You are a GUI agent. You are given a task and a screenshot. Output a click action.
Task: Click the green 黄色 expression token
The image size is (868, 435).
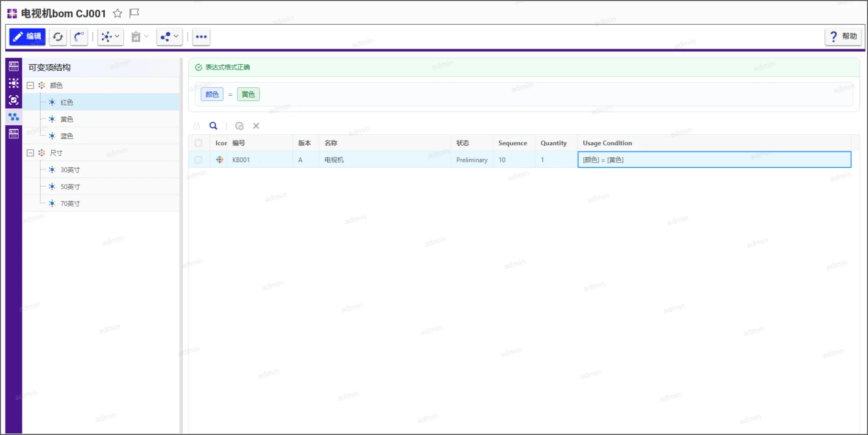[x=248, y=94]
